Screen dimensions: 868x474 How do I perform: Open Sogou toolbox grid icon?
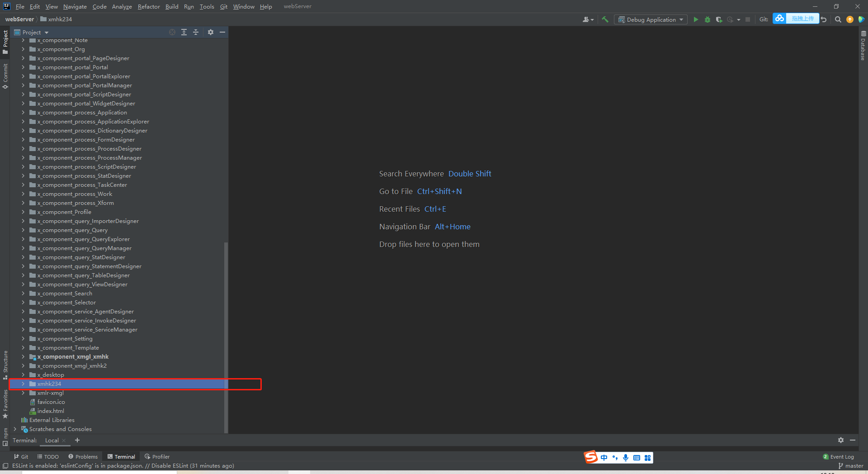pyautogui.click(x=647, y=458)
